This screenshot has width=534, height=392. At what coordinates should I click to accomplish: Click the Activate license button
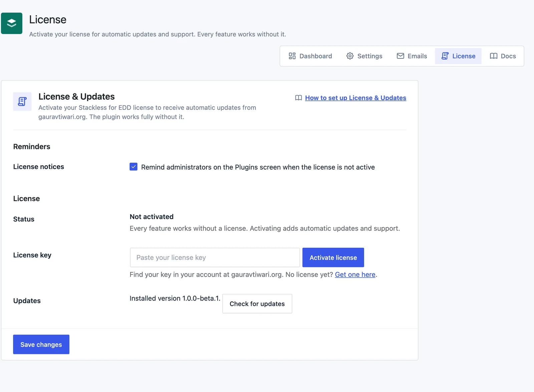[x=333, y=257]
